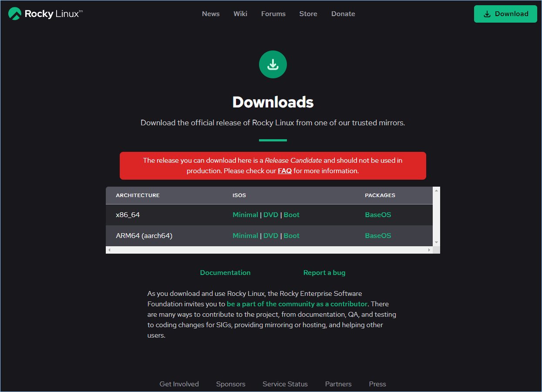Open x86_64 BaseOS packages
This screenshot has width=542, height=392.
click(378, 215)
